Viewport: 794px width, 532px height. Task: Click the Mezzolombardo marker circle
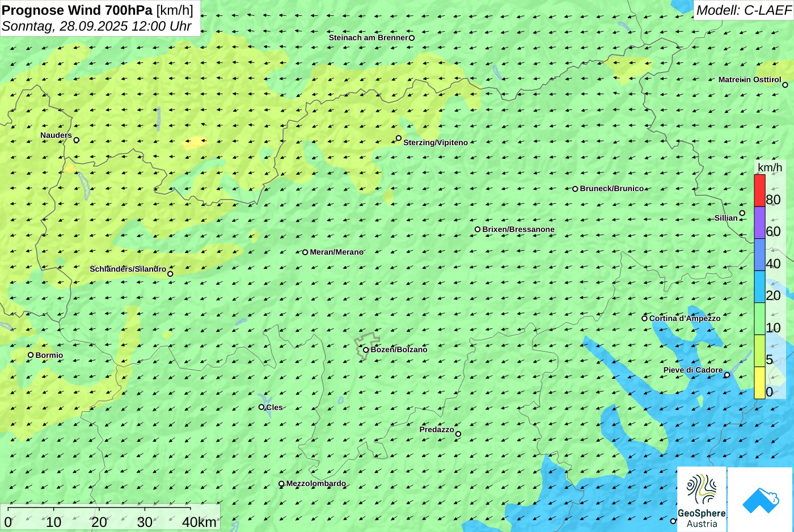(281, 484)
